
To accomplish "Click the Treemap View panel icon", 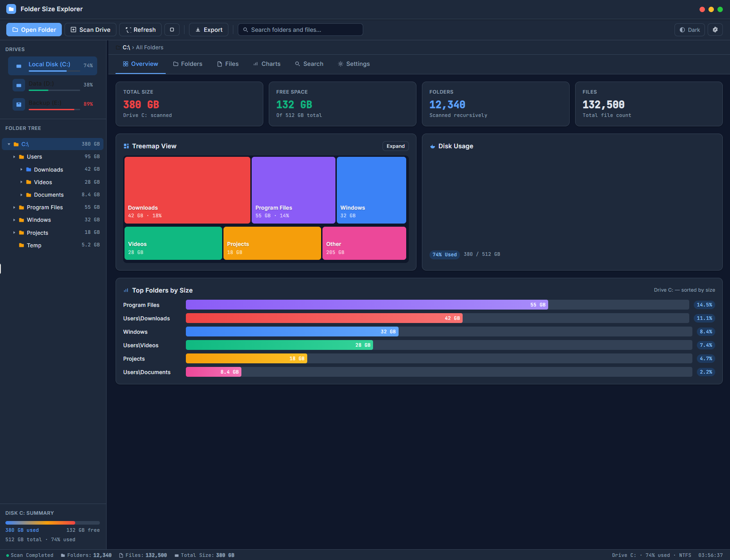I will pos(126,146).
